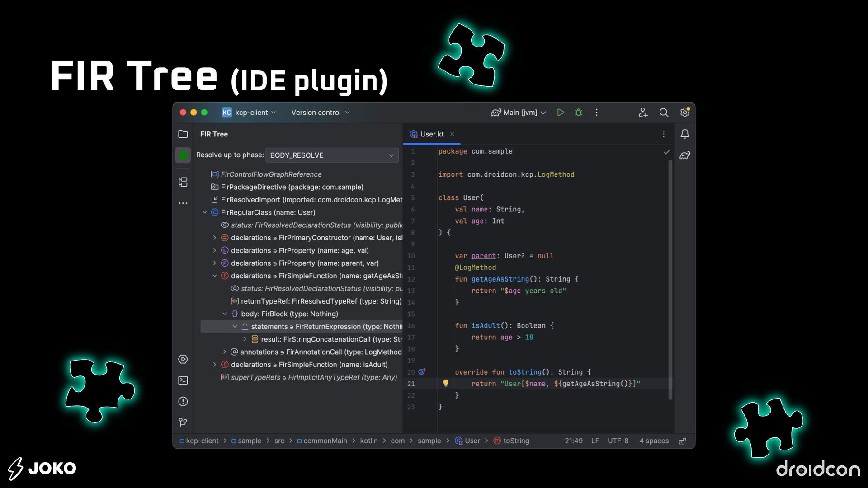Select the User.kt editor tab
Screen dimensions: 868x488
point(432,134)
